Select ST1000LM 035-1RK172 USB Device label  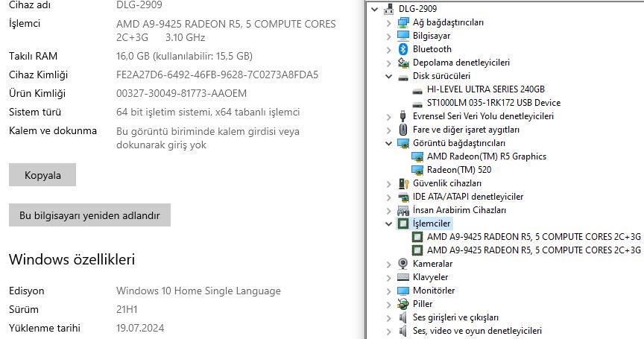pos(493,103)
